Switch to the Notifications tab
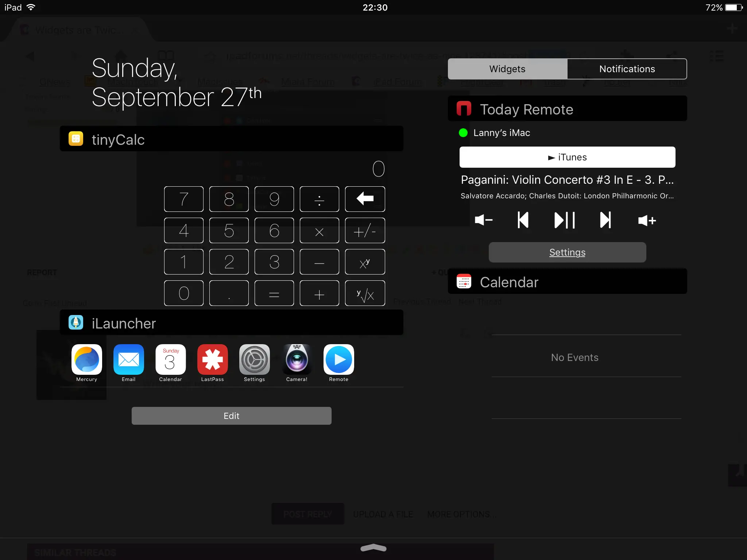 point(627,69)
